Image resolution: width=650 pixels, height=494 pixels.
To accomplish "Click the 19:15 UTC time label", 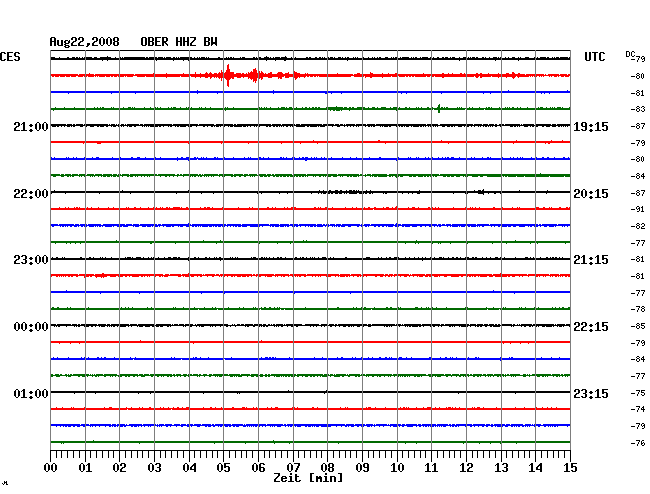I will (591, 126).
